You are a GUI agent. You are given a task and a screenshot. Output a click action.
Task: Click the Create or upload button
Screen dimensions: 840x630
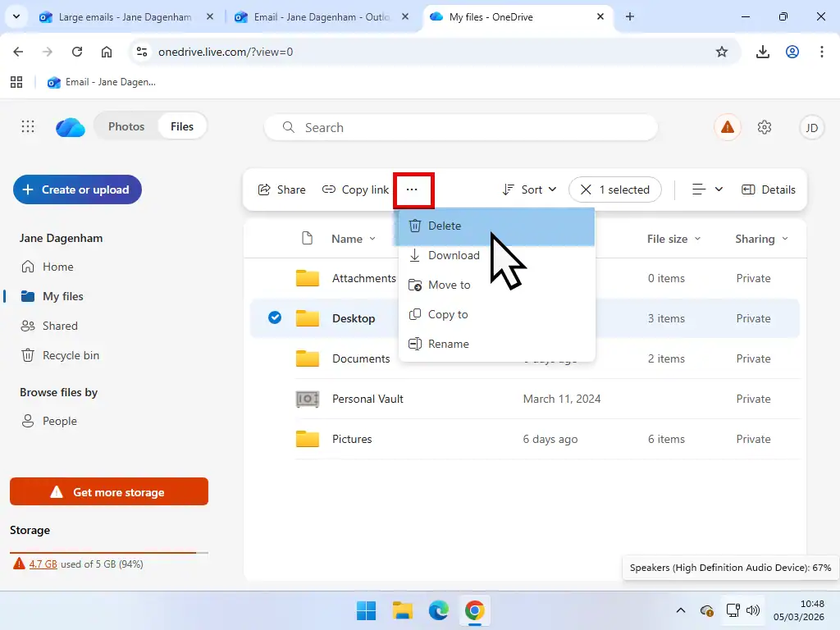(x=76, y=189)
